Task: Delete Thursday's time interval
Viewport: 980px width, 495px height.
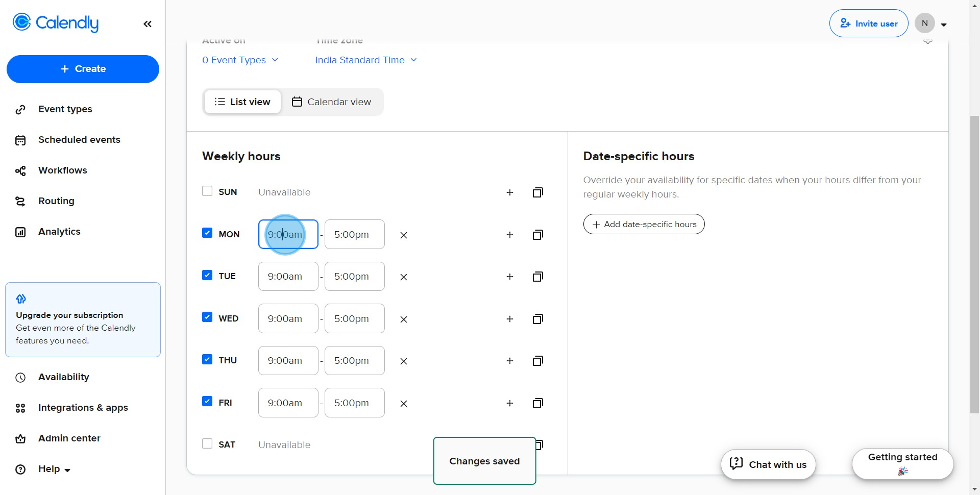Action: [x=403, y=361]
